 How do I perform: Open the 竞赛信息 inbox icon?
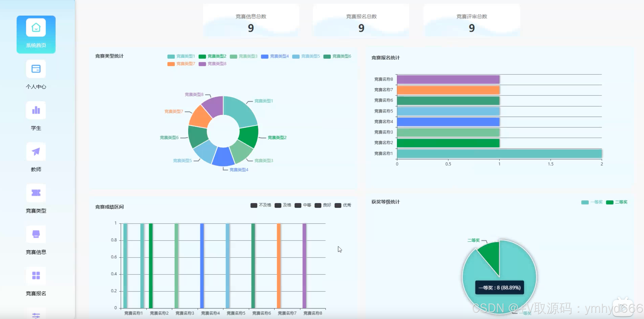36,234
